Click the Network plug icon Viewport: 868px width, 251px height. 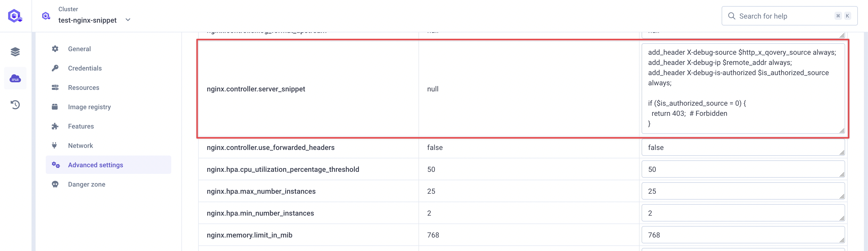pos(55,145)
